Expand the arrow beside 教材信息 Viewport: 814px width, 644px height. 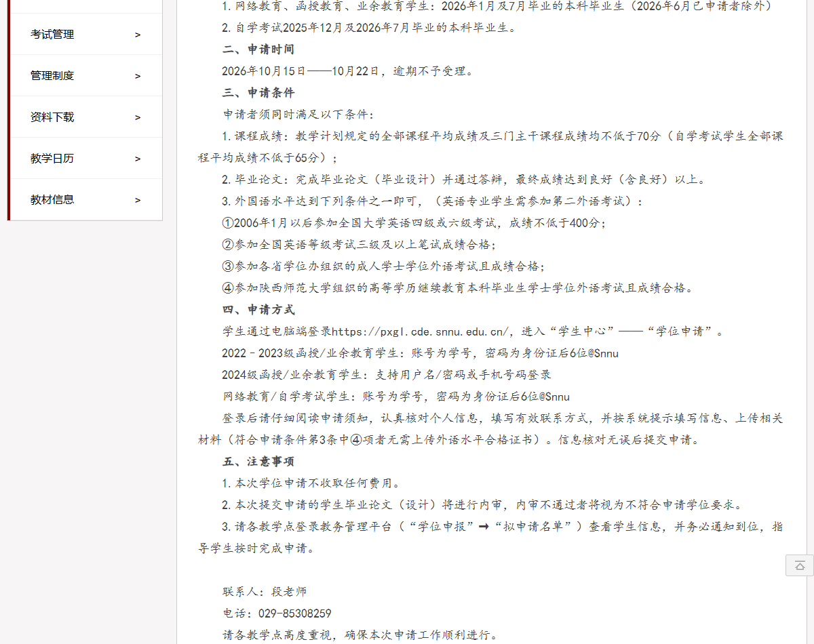click(x=138, y=200)
